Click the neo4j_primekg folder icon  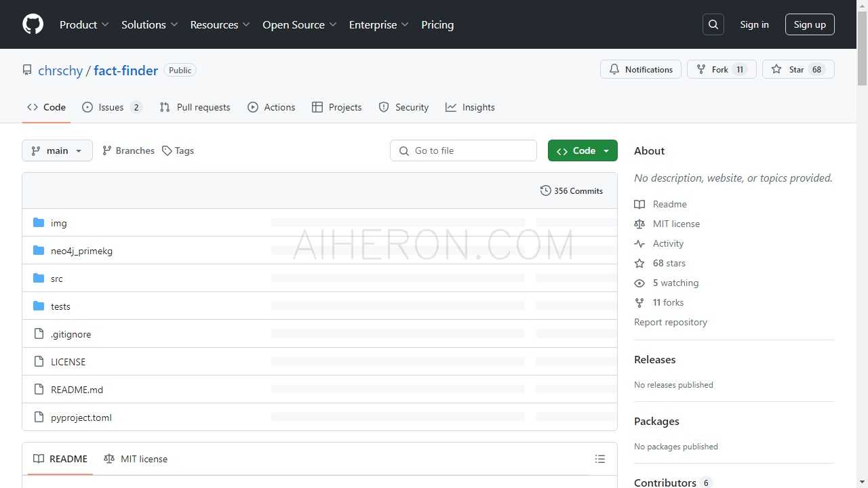click(x=39, y=251)
